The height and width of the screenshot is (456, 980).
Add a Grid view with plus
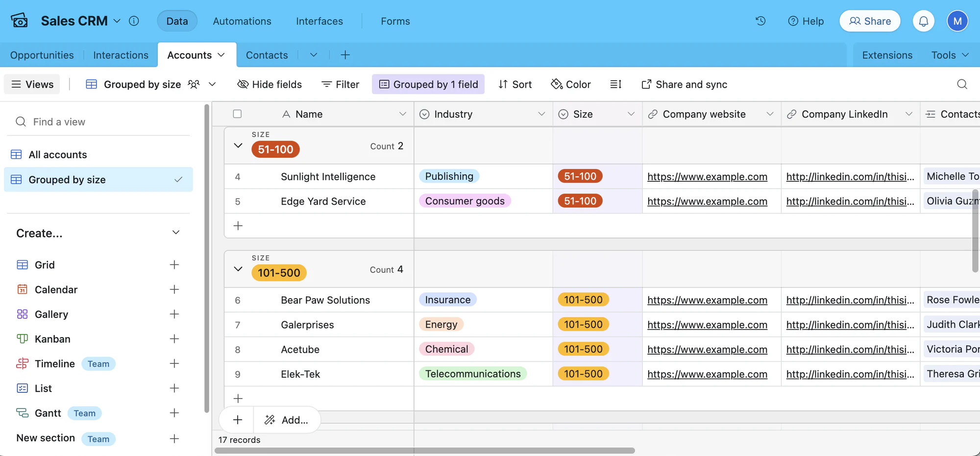(174, 265)
